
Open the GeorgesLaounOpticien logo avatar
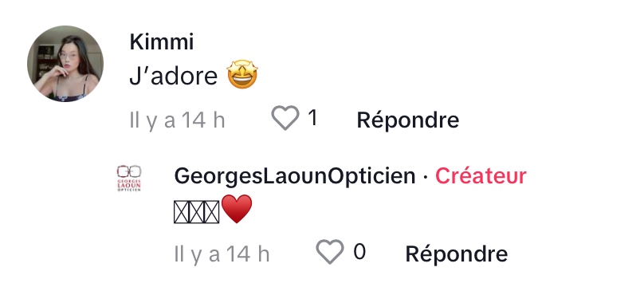(x=129, y=178)
